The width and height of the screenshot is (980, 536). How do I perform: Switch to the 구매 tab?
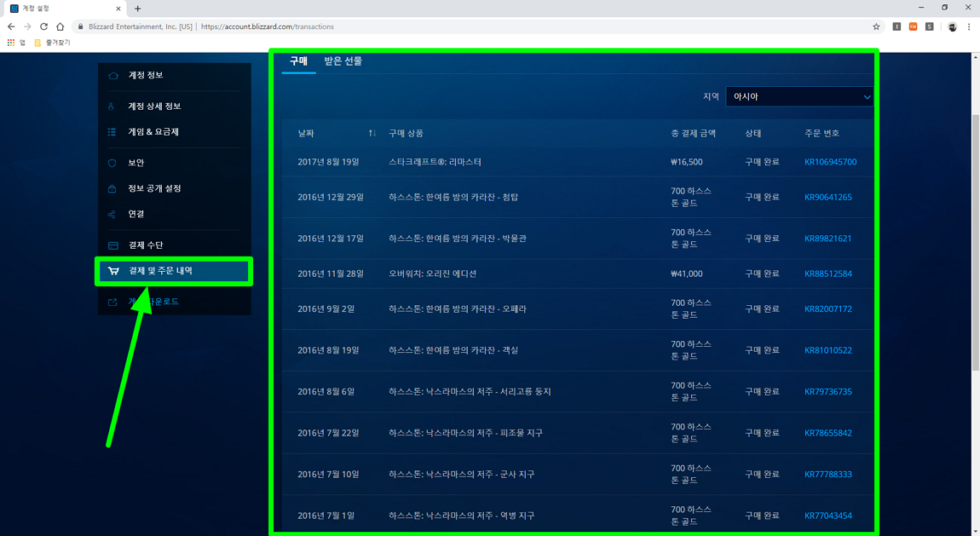[299, 61]
